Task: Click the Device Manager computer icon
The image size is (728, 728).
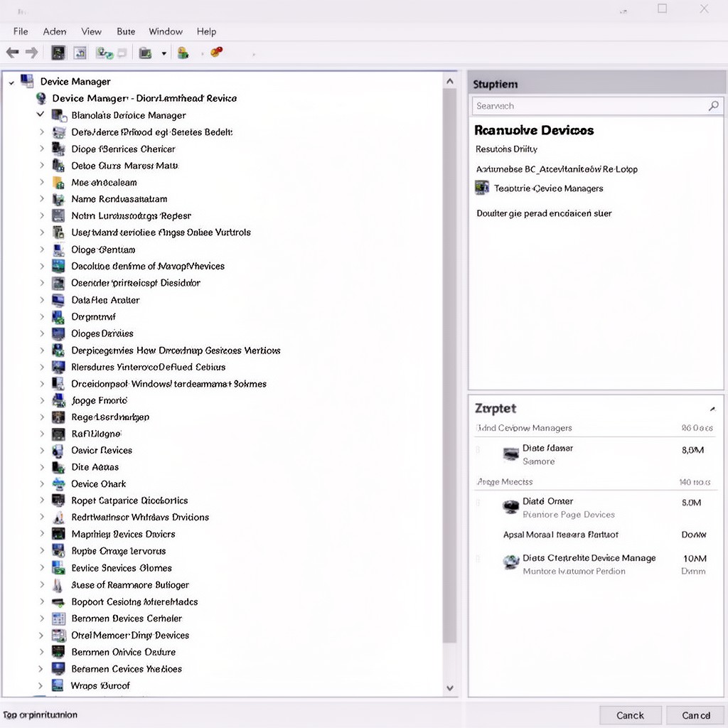Action: [x=27, y=81]
